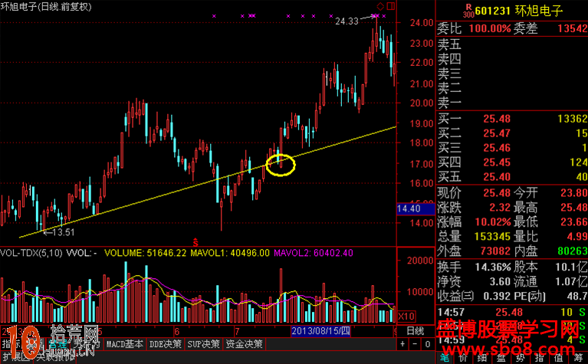This screenshot has width=588, height=364.
Task: Click the red S marker below candles
Action: (195, 242)
